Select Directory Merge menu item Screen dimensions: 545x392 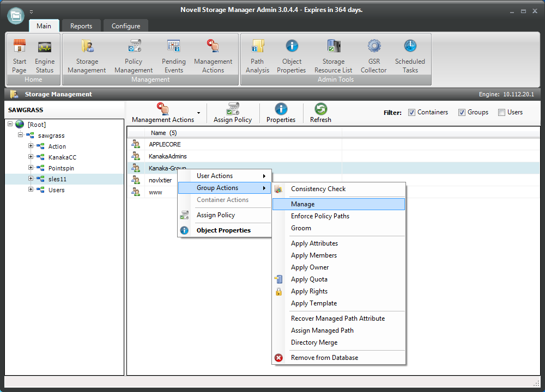(339, 342)
